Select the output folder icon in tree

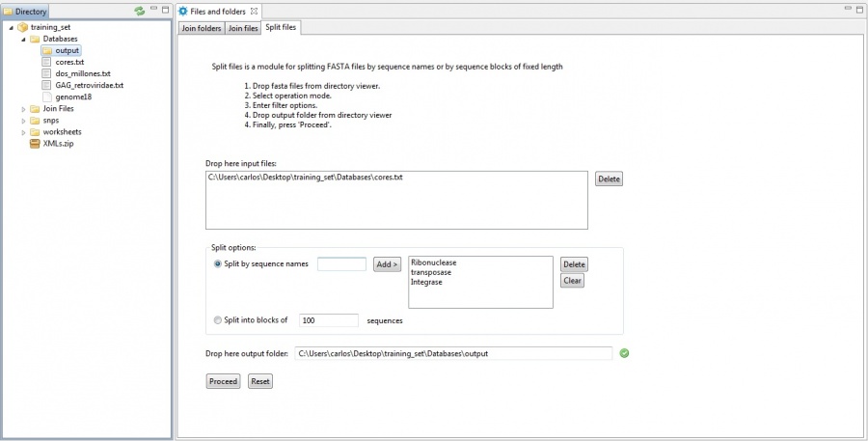(46, 50)
